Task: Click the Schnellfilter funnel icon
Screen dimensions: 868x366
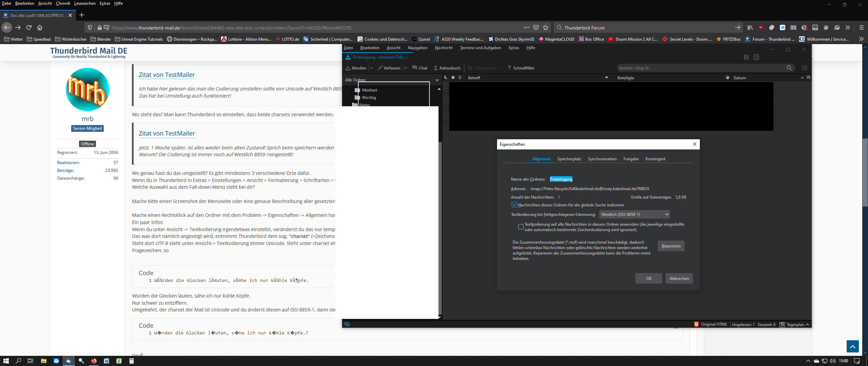Action: 509,68
